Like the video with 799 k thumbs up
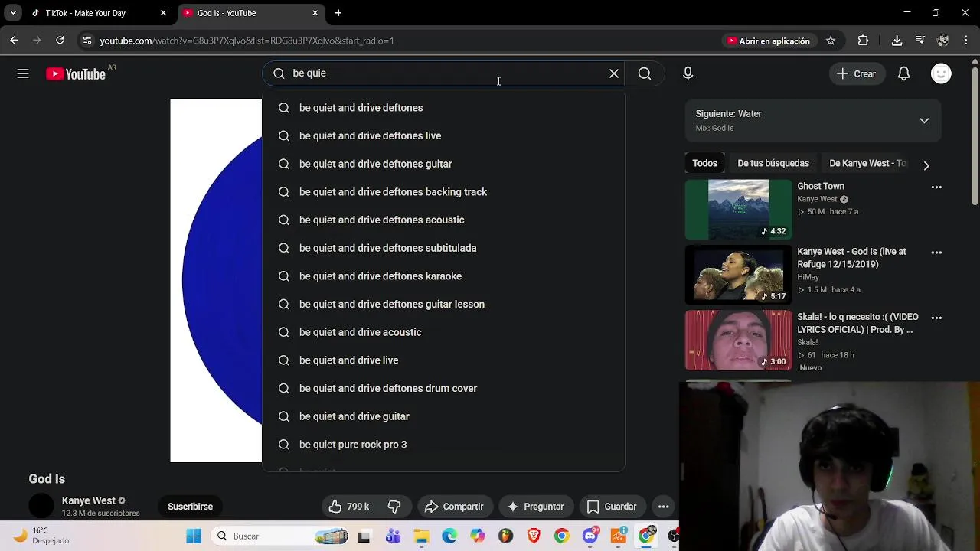The image size is (980, 551). pyautogui.click(x=348, y=507)
